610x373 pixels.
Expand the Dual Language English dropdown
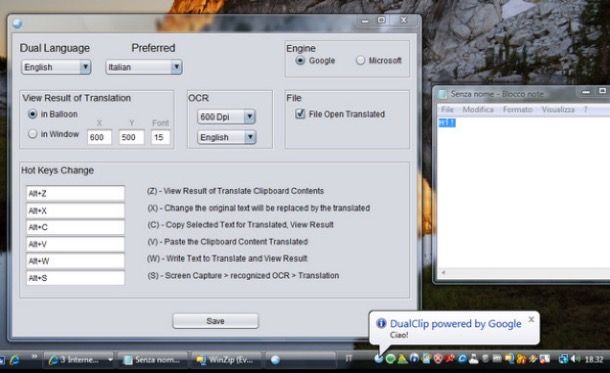tap(56, 67)
